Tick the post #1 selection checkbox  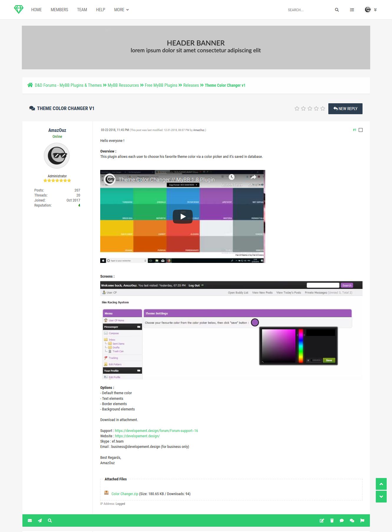[x=360, y=130]
